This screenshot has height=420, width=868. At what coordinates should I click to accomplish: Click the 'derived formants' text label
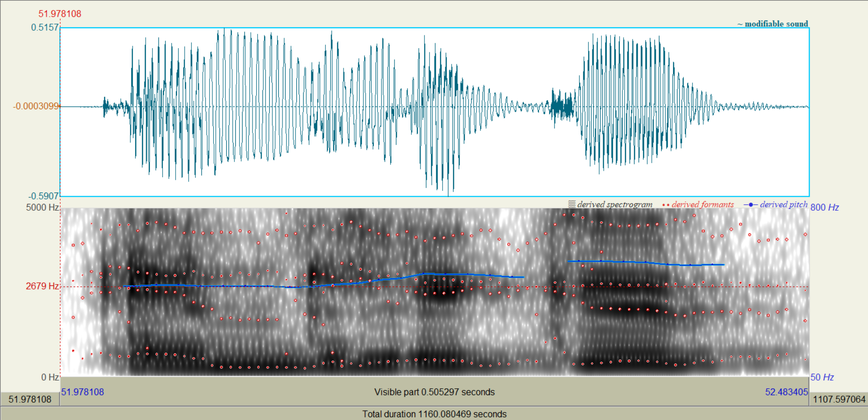click(702, 204)
